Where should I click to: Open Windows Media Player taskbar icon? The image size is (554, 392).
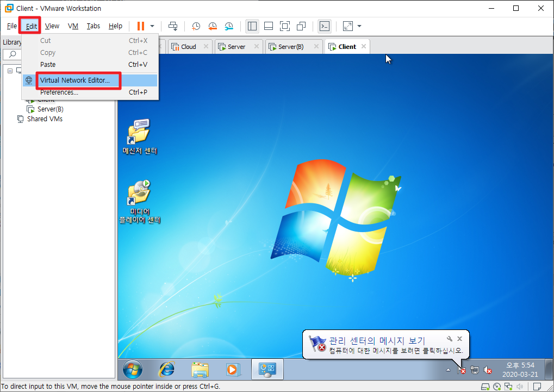233,370
